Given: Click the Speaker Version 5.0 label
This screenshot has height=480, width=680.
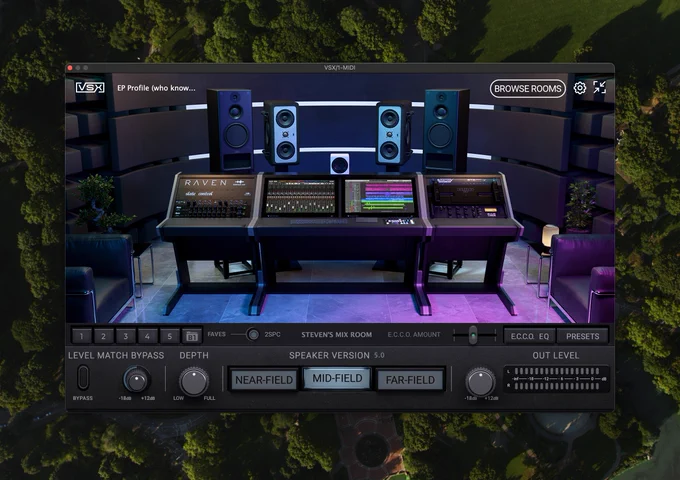Looking at the screenshot, I should (x=337, y=355).
